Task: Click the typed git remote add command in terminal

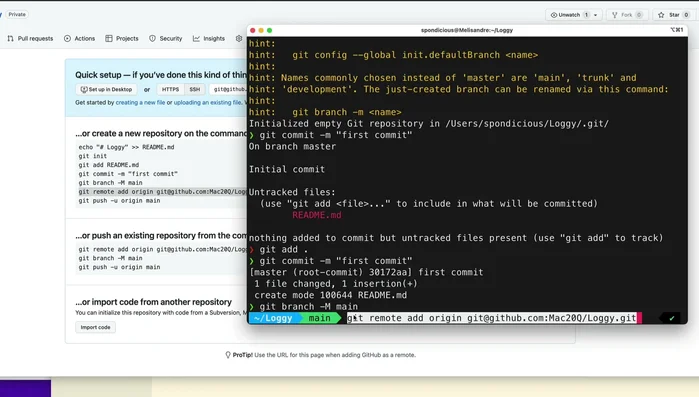Action: point(491,318)
